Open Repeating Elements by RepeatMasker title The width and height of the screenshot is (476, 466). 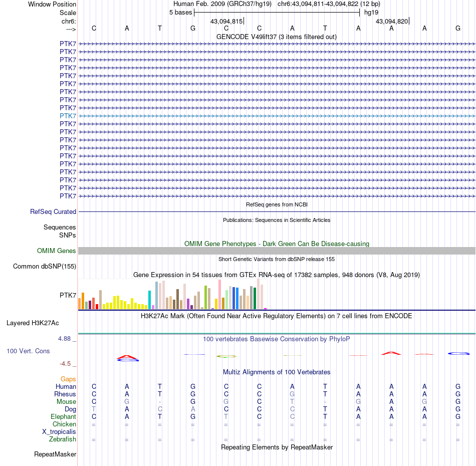click(277, 447)
